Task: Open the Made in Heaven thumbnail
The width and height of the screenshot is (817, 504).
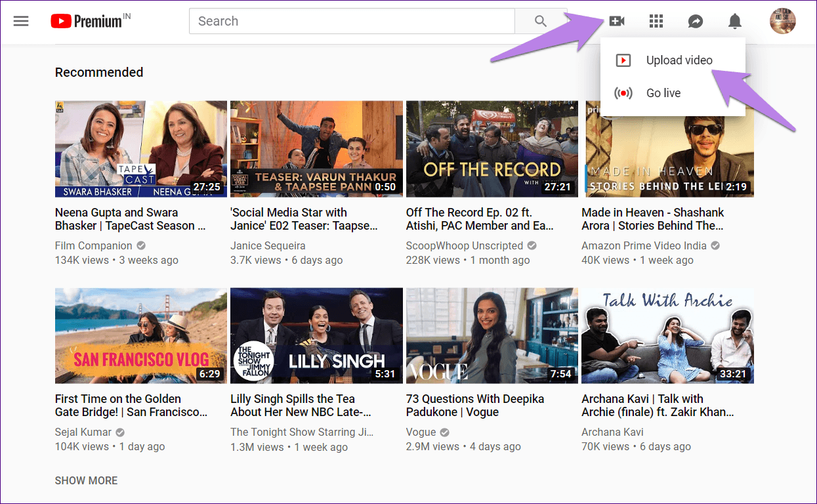Action: point(667,149)
